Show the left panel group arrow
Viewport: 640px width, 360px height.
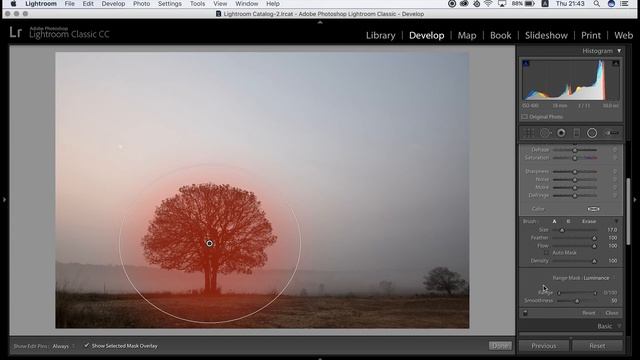4,200
